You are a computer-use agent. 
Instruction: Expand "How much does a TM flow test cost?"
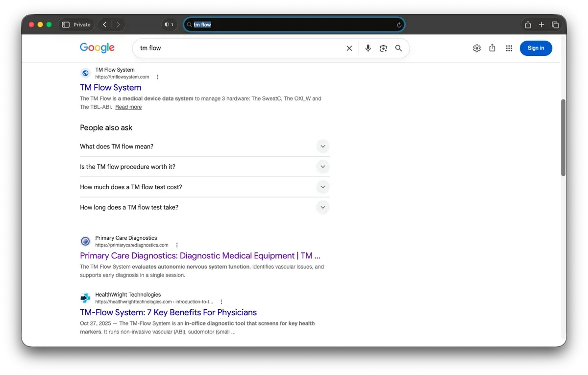[x=205, y=187]
